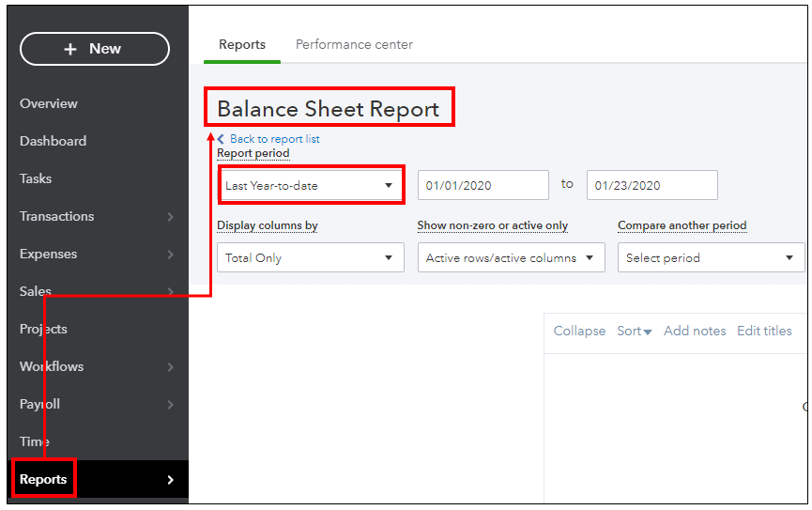Image resolution: width=812 pixels, height=510 pixels.
Task: Open Projects in the sidebar
Action: point(43,329)
